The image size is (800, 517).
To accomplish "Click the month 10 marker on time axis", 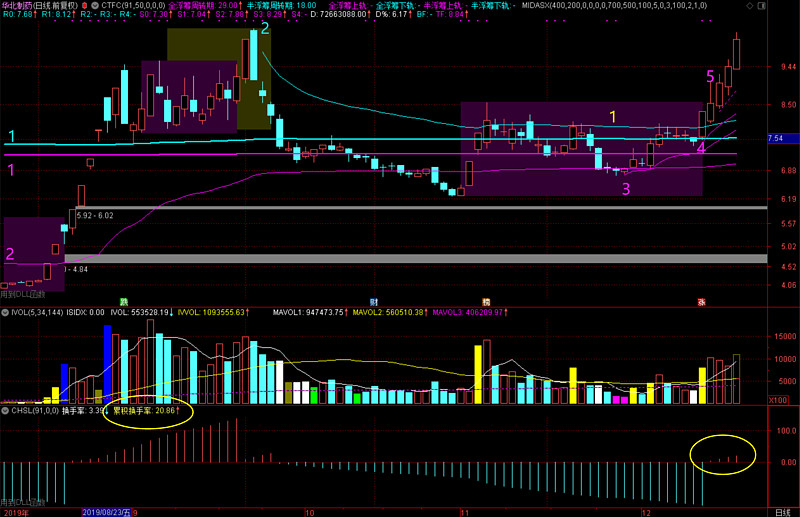I will coord(310,512).
